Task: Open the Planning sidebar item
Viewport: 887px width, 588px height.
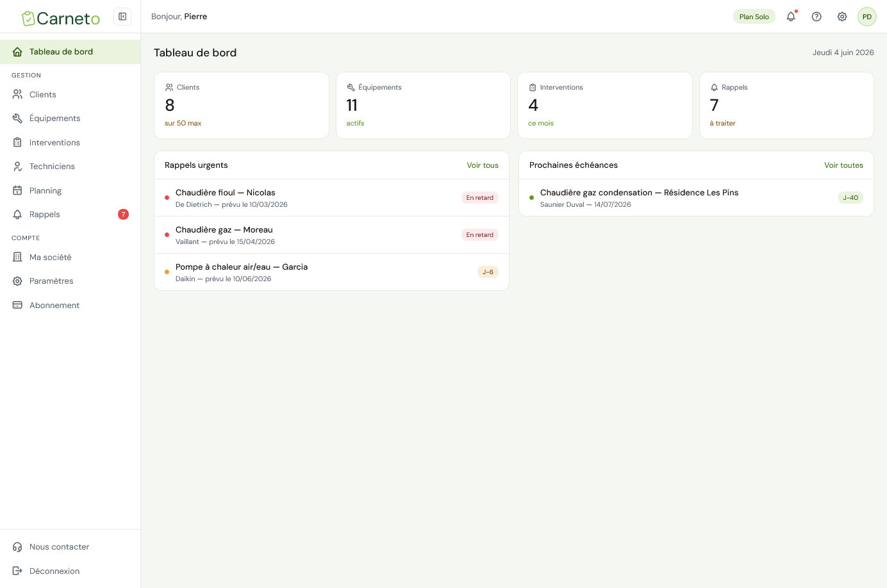Action: point(70,190)
